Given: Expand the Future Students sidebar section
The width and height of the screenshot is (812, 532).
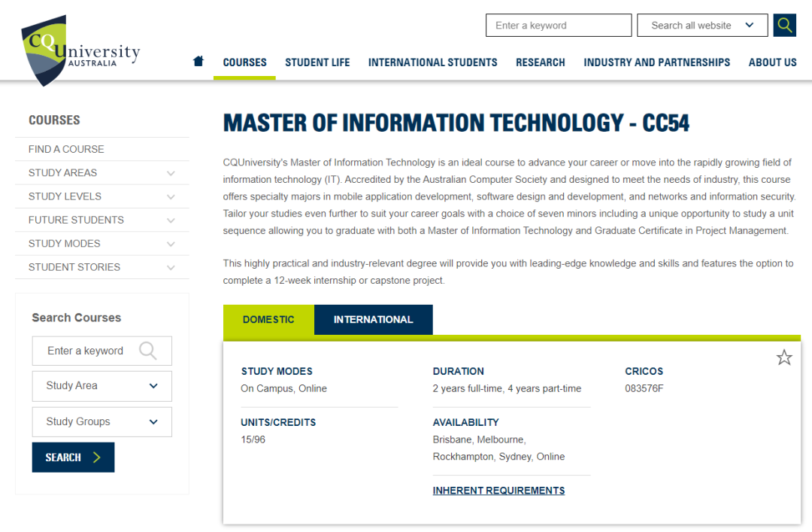Looking at the screenshot, I should click(x=171, y=220).
